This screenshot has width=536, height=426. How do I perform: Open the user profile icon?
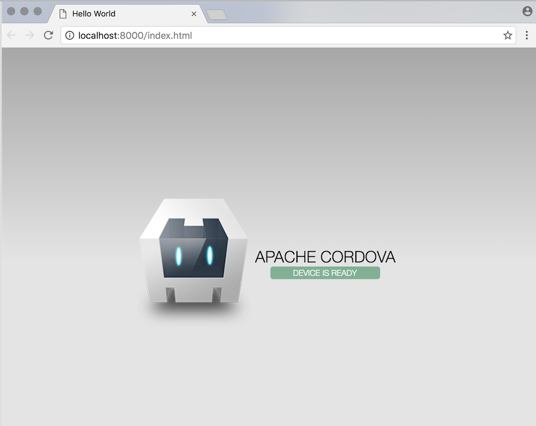click(x=527, y=11)
